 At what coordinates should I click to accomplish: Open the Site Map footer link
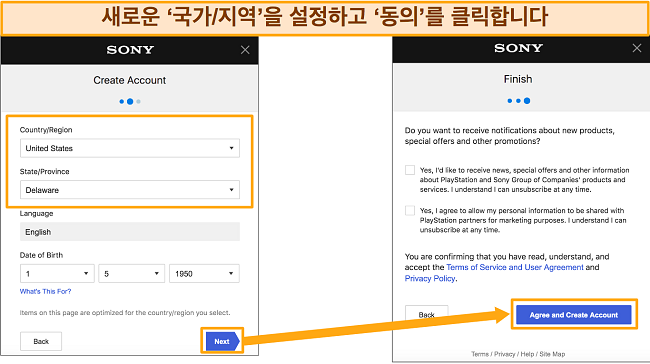click(x=552, y=354)
